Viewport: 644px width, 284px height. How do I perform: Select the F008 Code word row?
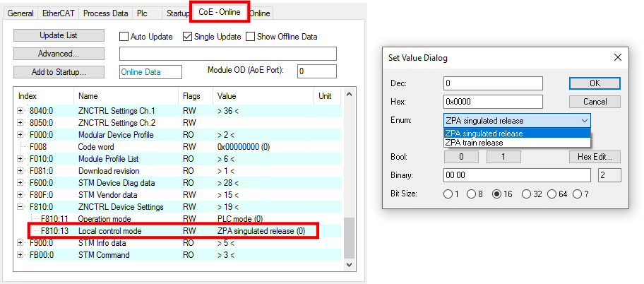click(x=179, y=147)
